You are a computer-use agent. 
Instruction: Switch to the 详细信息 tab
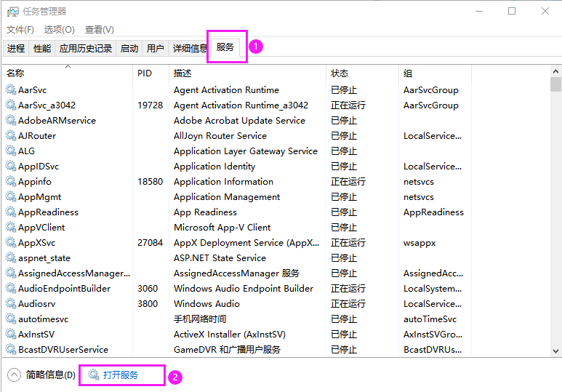pos(189,49)
